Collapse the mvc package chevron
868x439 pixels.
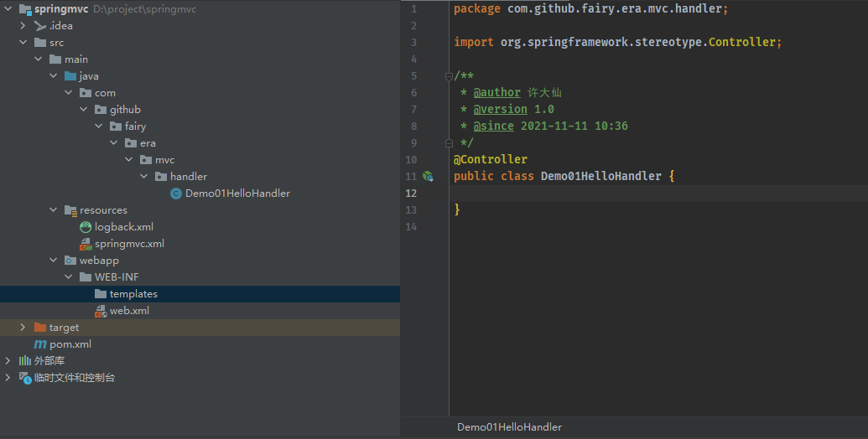click(128, 159)
